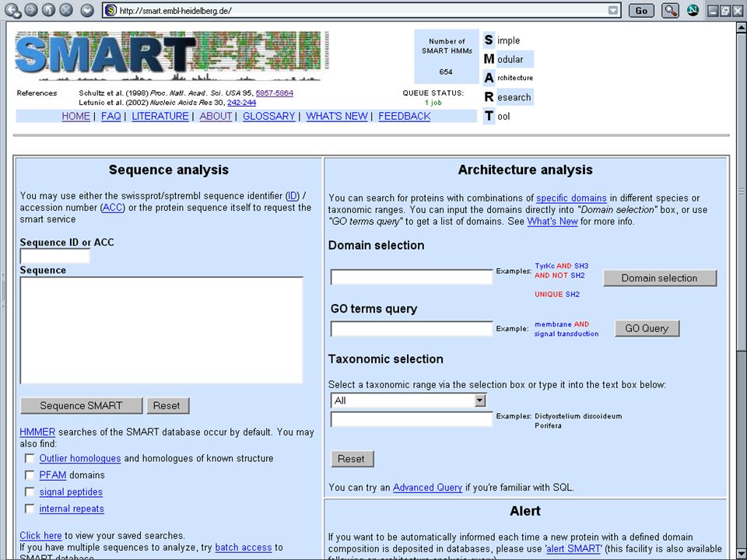Click the SMART HMMs count '654'
This screenshot has height=560, width=747.
[446, 72]
